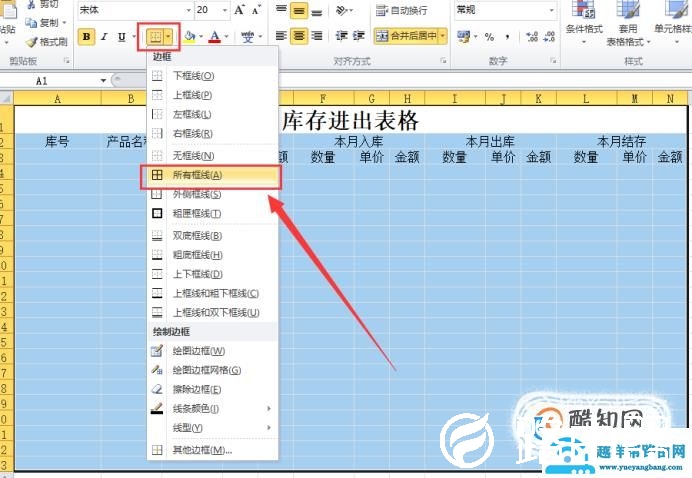
Task: Choose outside borders 外侧框线(S) menu item
Action: pos(213,194)
